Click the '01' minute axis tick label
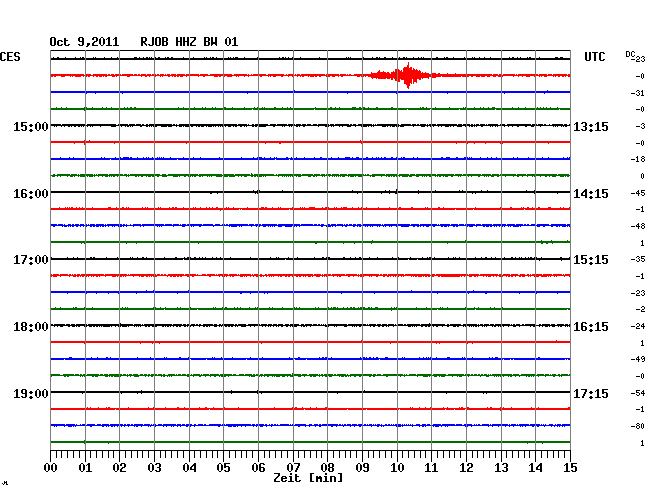This screenshot has height=494, width=650. pos(85,467)
